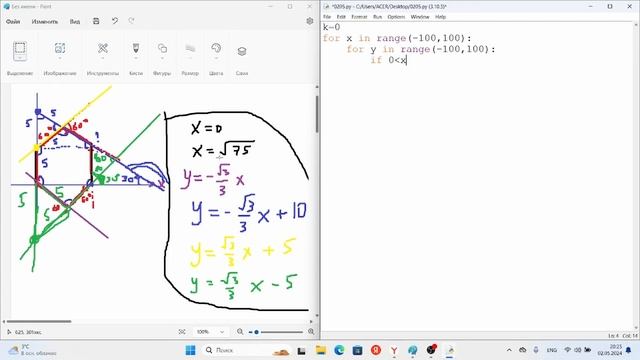Click the Paint horizontal scrollbar thumb
The width and height of the screenshot is (640, 360).
click(x=39, y=322)
